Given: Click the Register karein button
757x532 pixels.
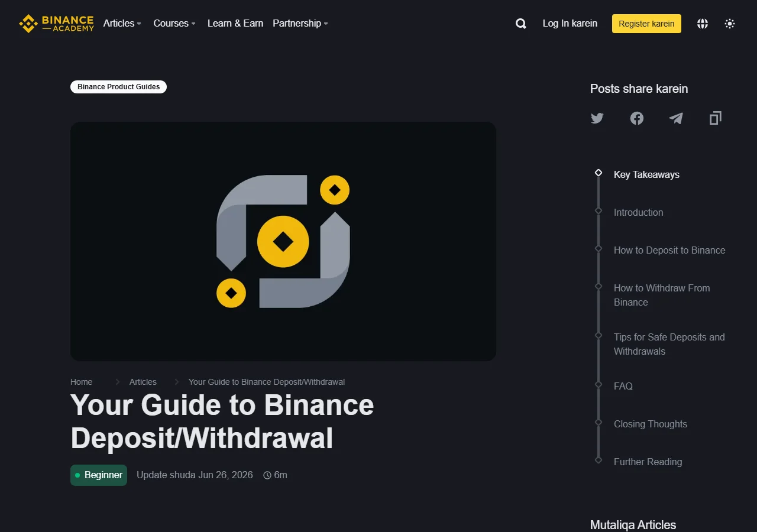Looking at the screenshot, I should pos(646,24).
